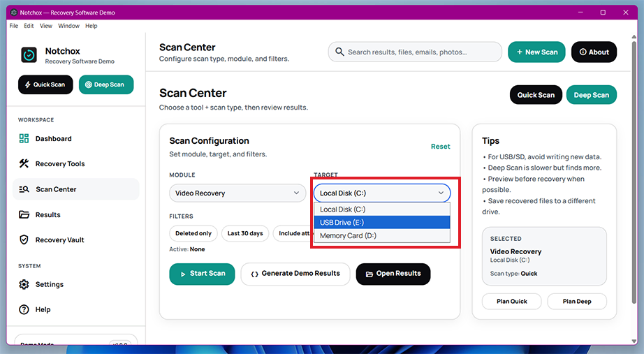Click the sidebar Quick Scan button
This screenshot has height=354, width=644.
coord(45,84)
